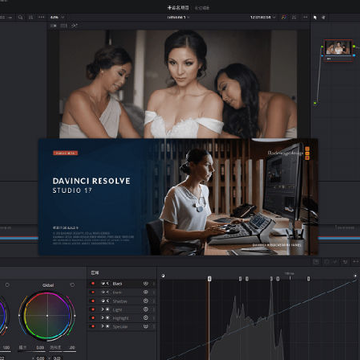
Task: Click the bottom orange icon on splash screen
Action: tap(307, 158)
